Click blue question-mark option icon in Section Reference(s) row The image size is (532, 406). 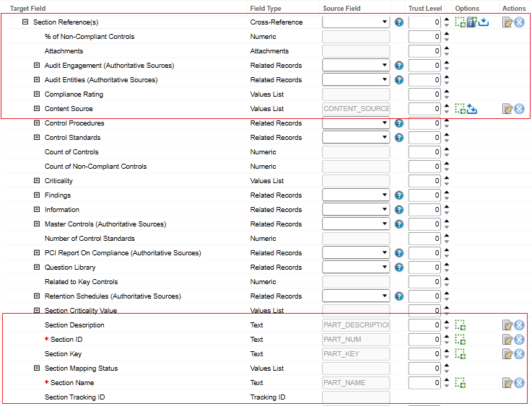[x=472, y=22]
